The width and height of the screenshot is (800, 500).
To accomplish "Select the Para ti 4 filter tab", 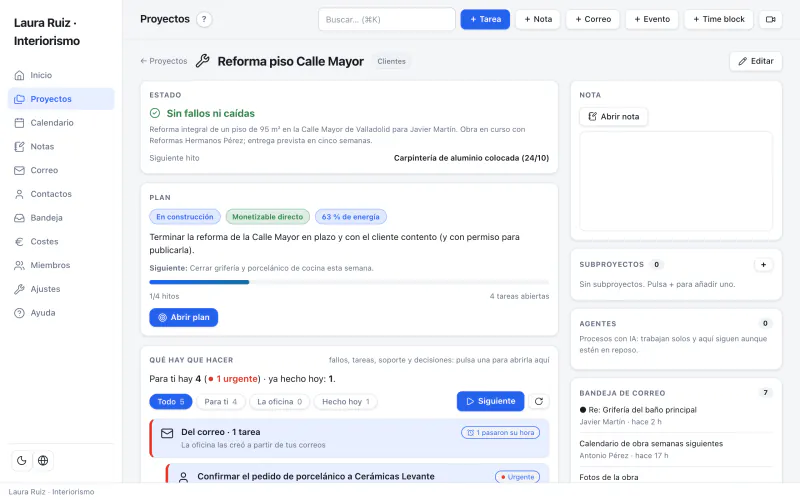I will coord(221,402).
